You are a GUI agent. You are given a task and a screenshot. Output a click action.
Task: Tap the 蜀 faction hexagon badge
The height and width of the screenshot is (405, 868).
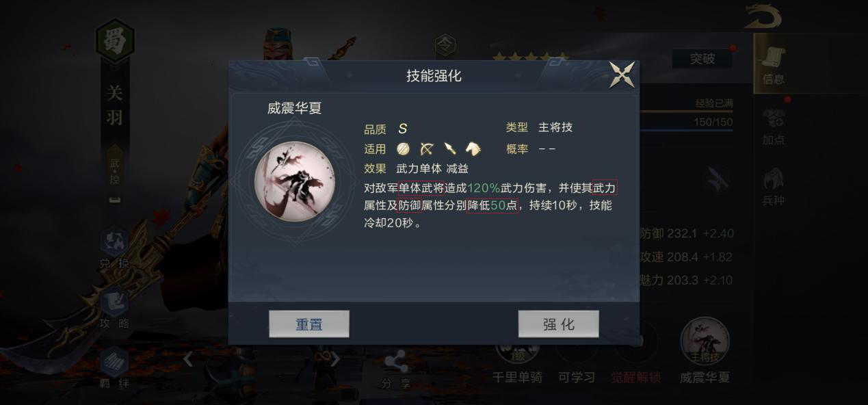pyautogui.click(x=114, y=40)
